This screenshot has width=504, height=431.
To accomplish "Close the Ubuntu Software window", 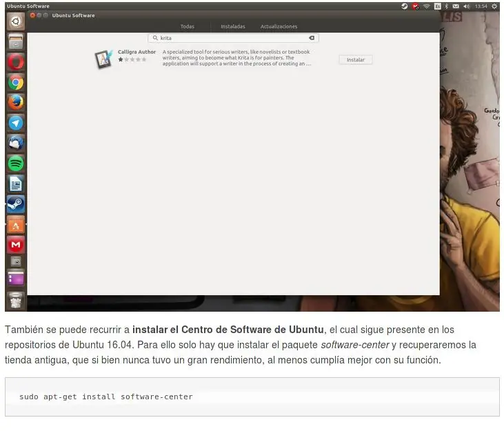I will coord(32,15).
